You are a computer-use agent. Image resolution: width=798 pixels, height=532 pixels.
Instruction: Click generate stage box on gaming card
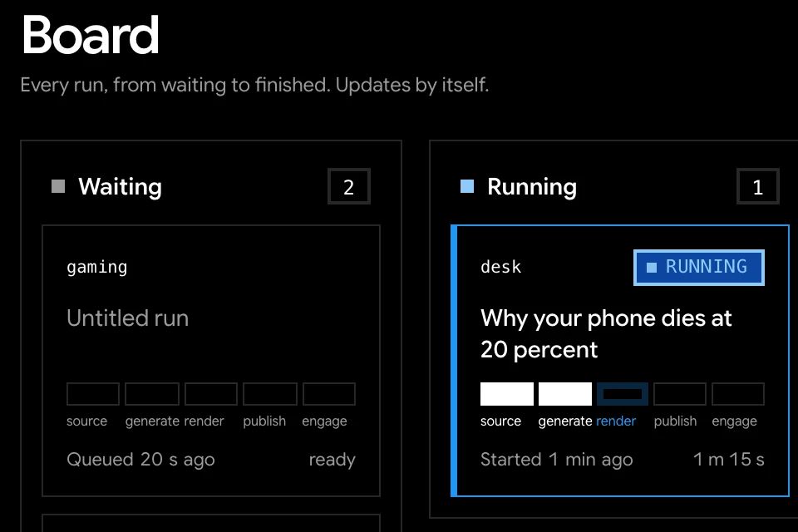coord(152,394)
